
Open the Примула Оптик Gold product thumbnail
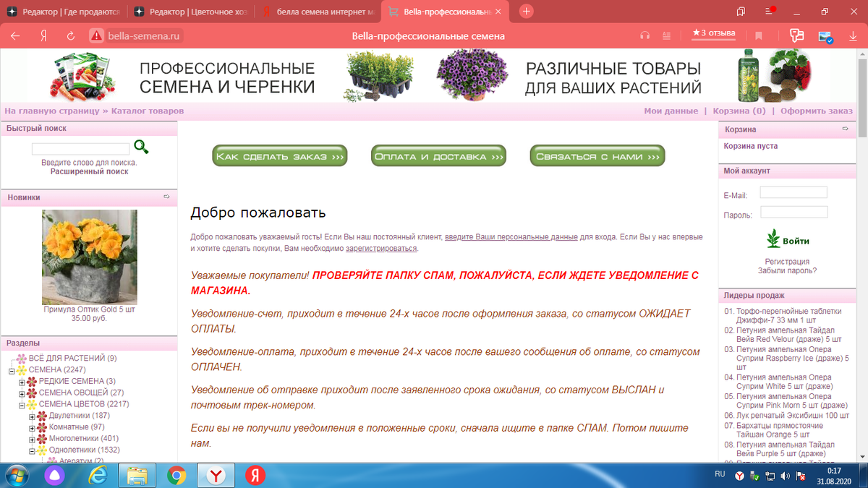89,257
